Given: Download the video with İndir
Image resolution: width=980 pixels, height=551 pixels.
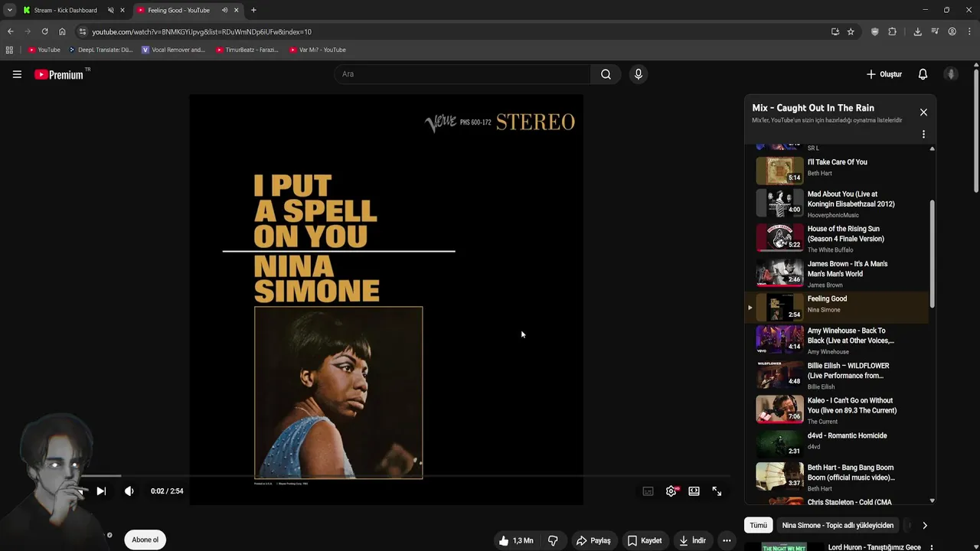Looking at the screenshot, I should coord(692,540).
